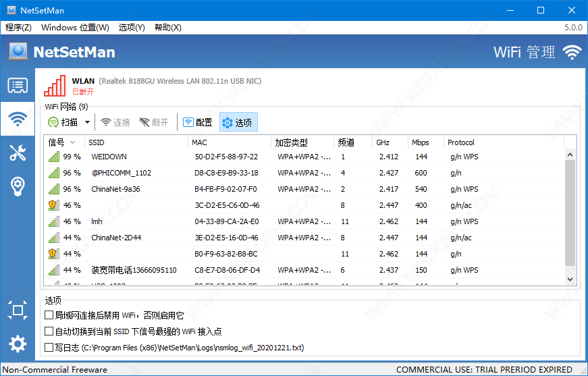Enable the 写日志 log checkbox

(49, 348)
